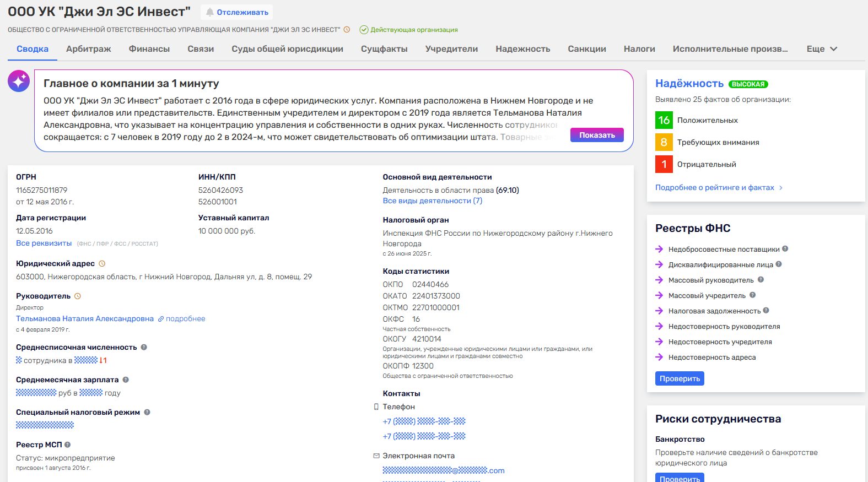The height and width of the screenshot is (482, 868).
Task: Click the hidden special tax regime value
Action: 45,425
